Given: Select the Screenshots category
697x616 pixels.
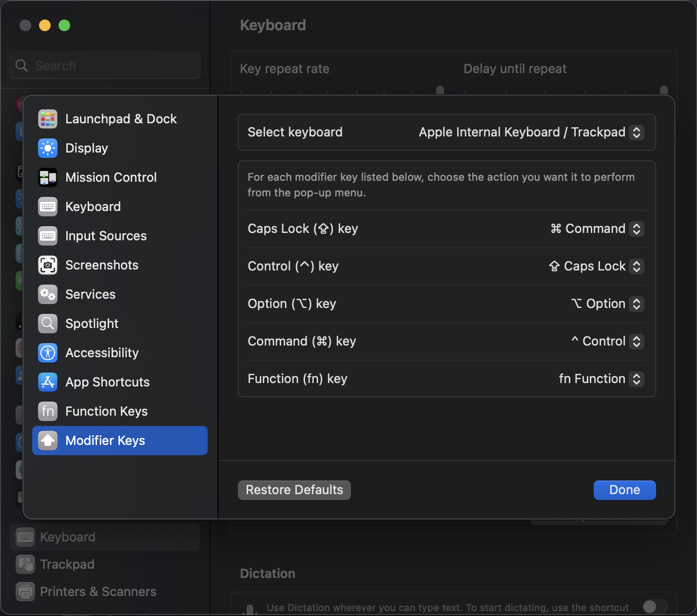Looking at the screenshot, I should click(120, 265).
